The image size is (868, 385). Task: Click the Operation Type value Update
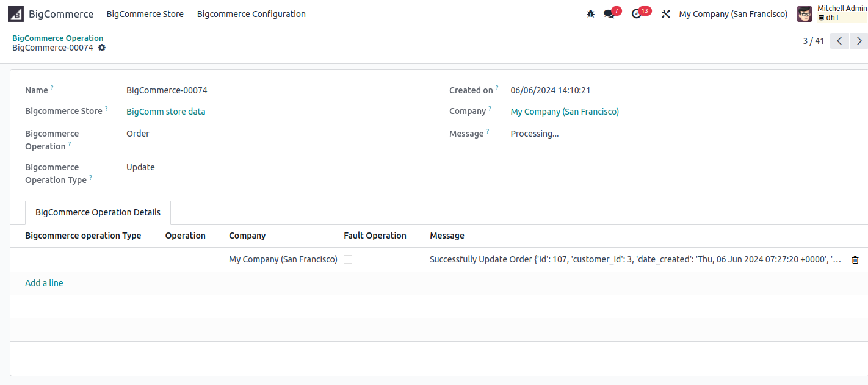click(x=140, y=167)
